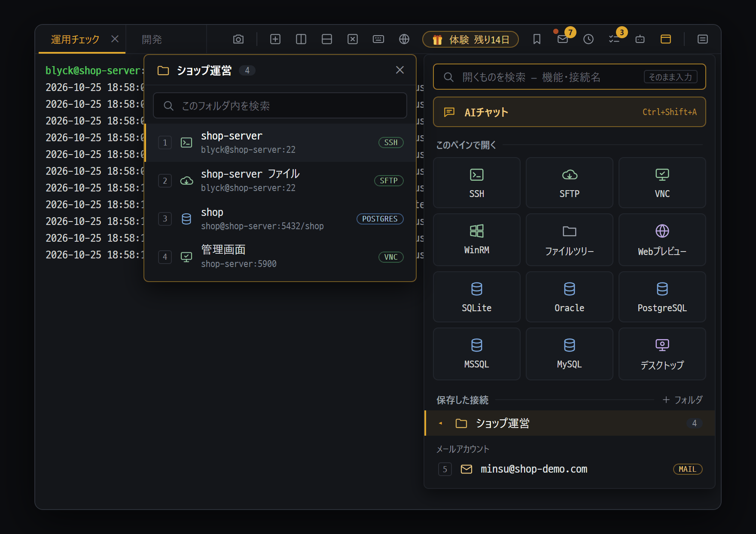
Task: Open the AIチャット button
Action: click(x=570, y=112)
